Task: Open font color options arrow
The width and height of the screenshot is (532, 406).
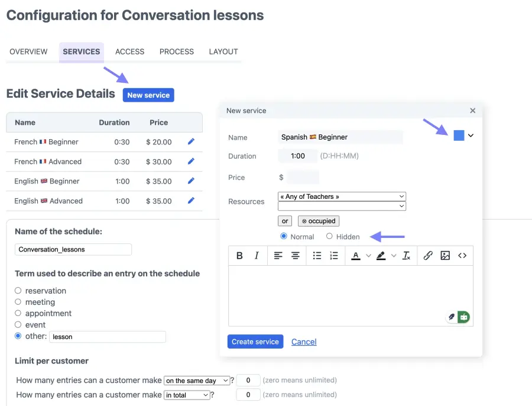Action: coord(368,256)
